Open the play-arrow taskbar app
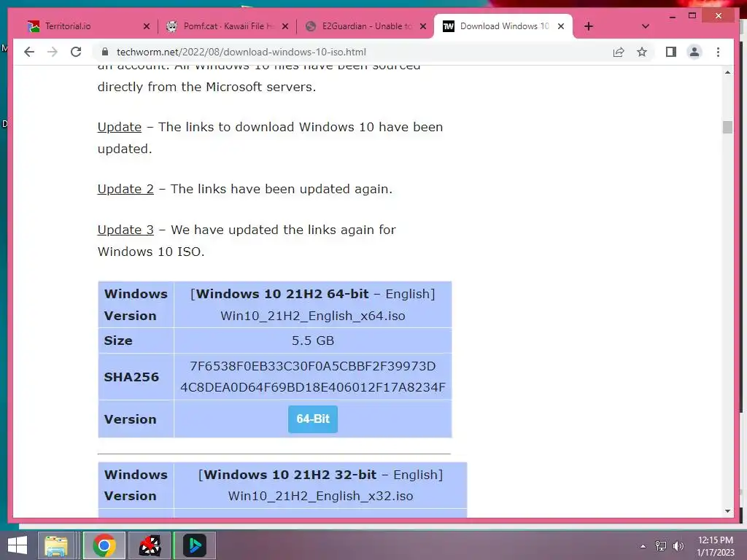 coord(194,545)
